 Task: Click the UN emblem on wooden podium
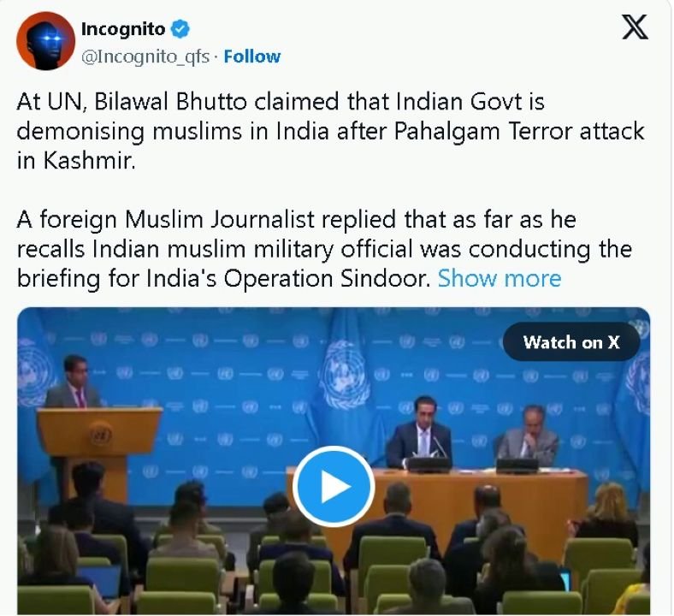(101, 435)
